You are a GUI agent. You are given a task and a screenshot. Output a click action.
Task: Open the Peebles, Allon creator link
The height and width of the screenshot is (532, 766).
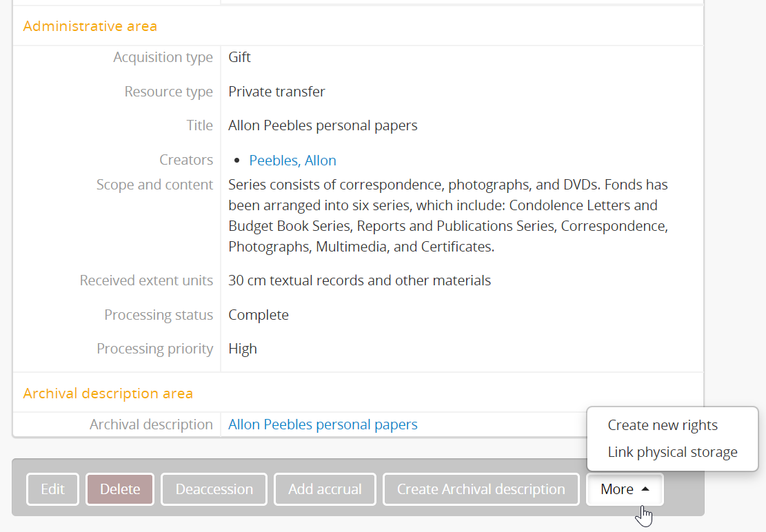click(x=292, y=161)
